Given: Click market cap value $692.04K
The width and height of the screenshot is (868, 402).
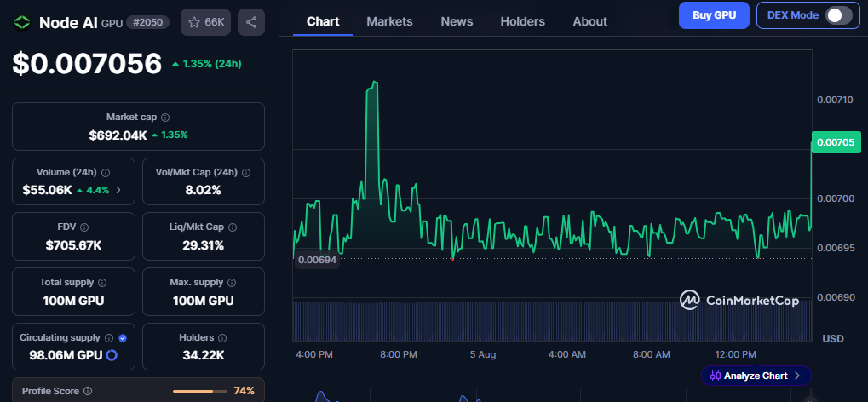Looking at the screenshot, I should point(118,135).
